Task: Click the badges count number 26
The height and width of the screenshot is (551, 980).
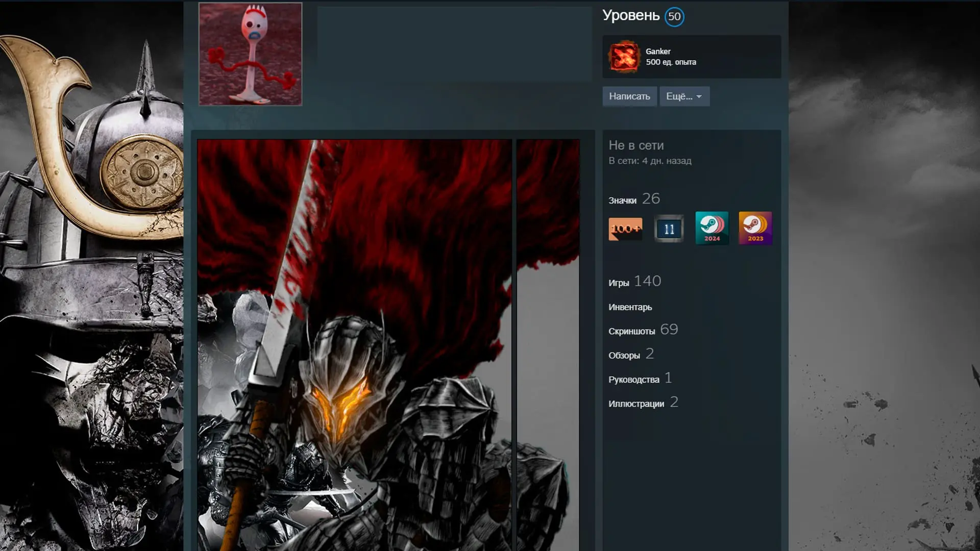Action: (651, 198)
